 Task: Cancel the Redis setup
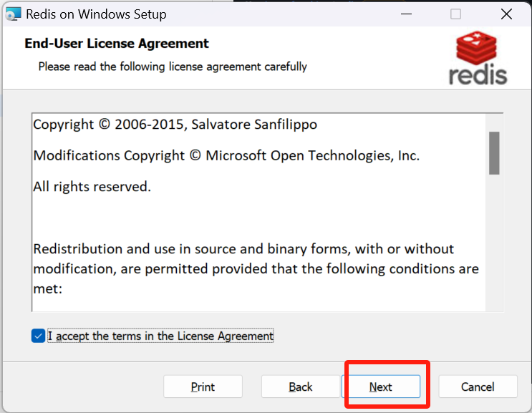coord(478,387)
